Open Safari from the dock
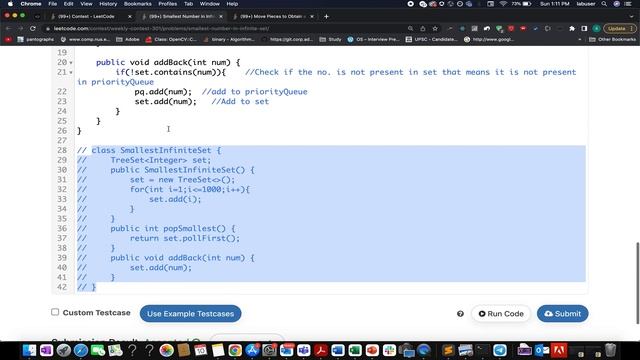The width and height of the screenshot is (640, 360). pos(81,350)
